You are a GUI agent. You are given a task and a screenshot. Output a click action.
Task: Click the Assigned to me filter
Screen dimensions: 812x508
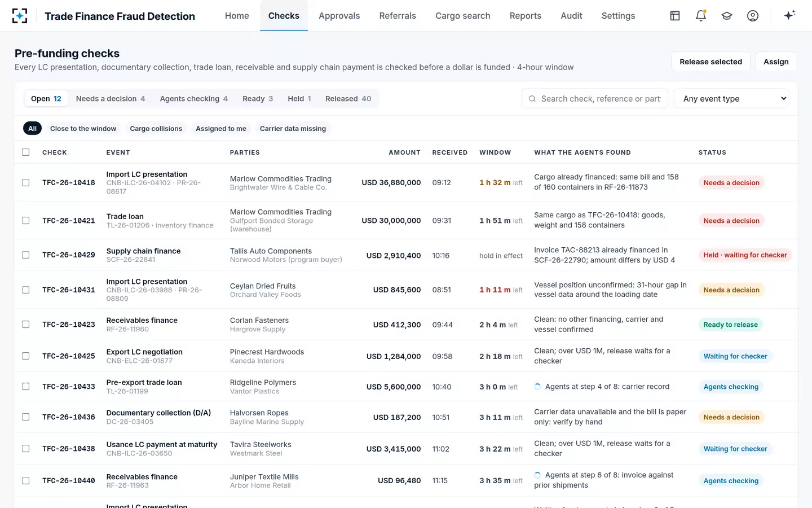[x=221, y=129]
